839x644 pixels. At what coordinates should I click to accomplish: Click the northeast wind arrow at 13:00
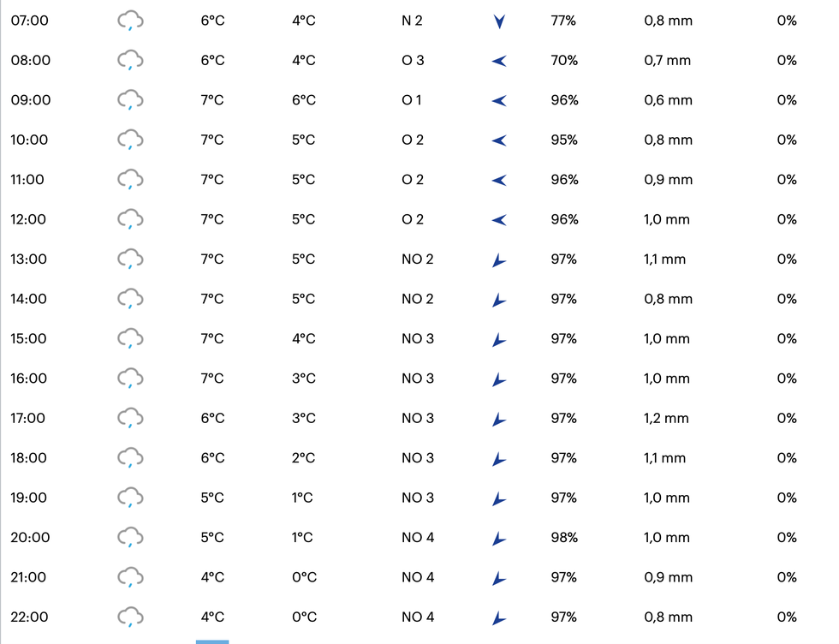coord(498,260)
